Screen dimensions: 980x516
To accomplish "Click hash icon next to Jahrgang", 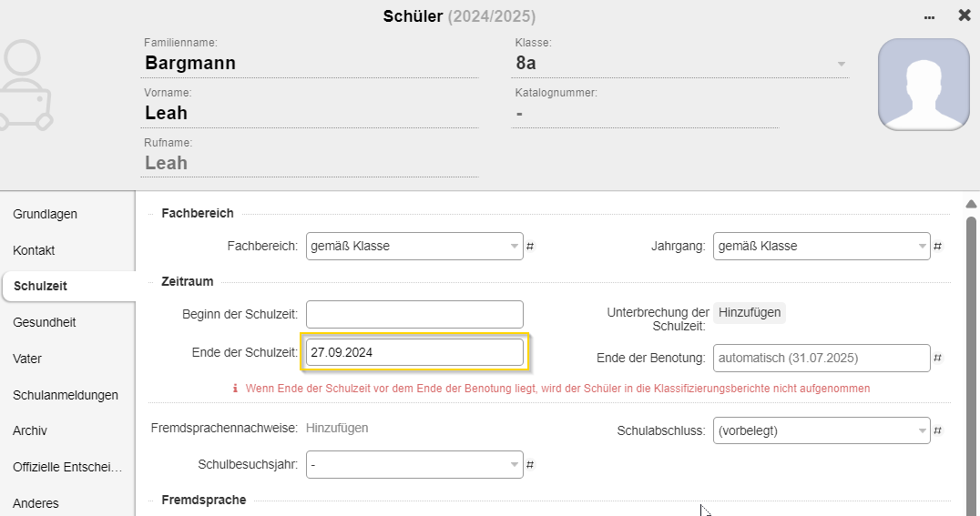I will click(937, 246).
